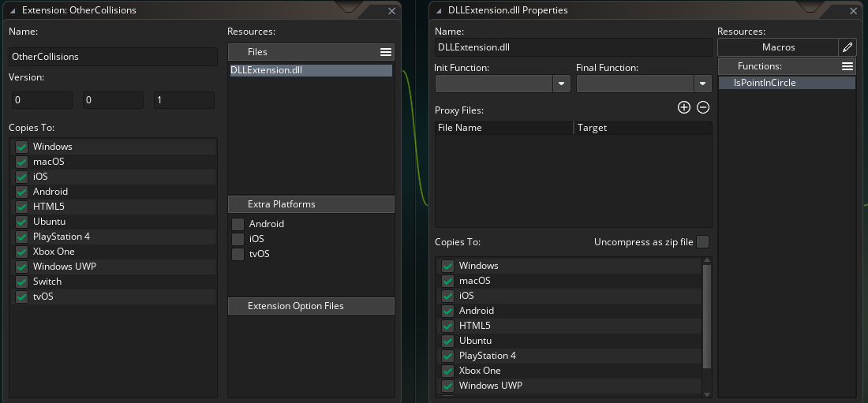Viewport: 868px width, 403px height.
Task: Click the Target column header
Action: pos(643,128)
